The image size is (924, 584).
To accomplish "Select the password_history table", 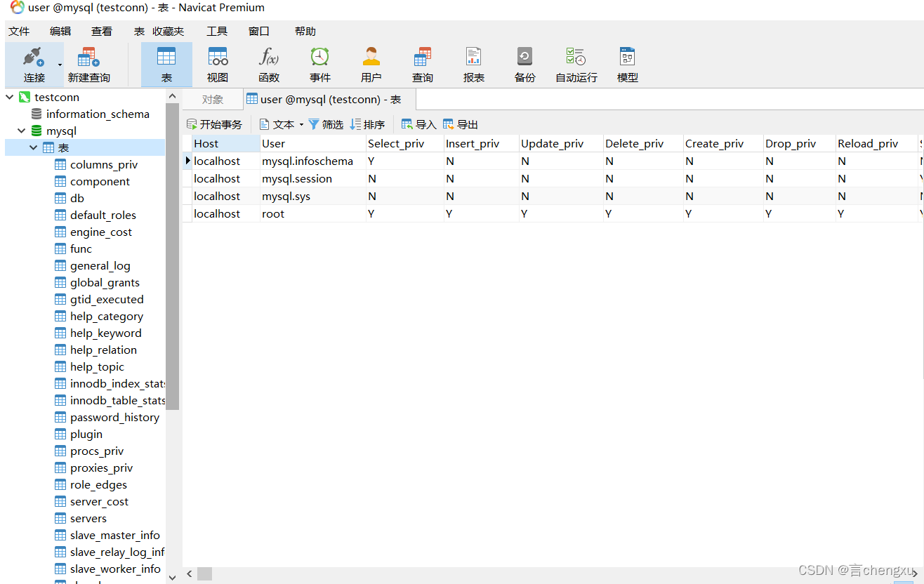I will [114, 417].
